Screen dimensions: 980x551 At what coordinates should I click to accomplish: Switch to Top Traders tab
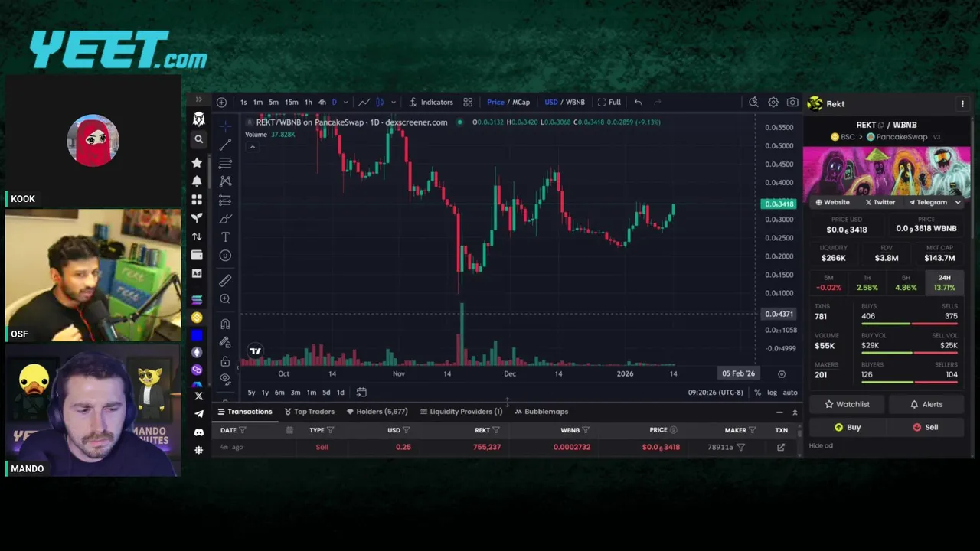click(x=309, y=412)
